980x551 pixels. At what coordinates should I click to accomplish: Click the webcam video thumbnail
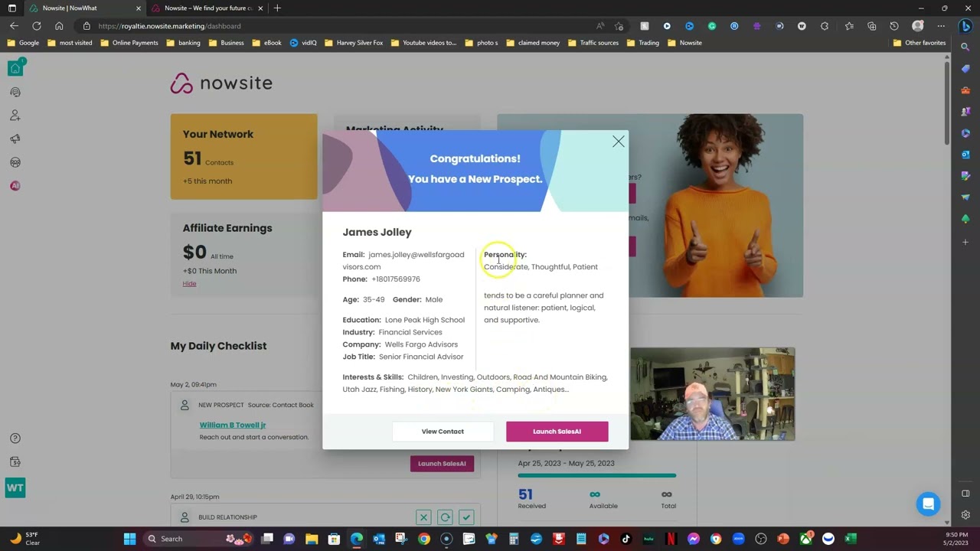point(712,394)
